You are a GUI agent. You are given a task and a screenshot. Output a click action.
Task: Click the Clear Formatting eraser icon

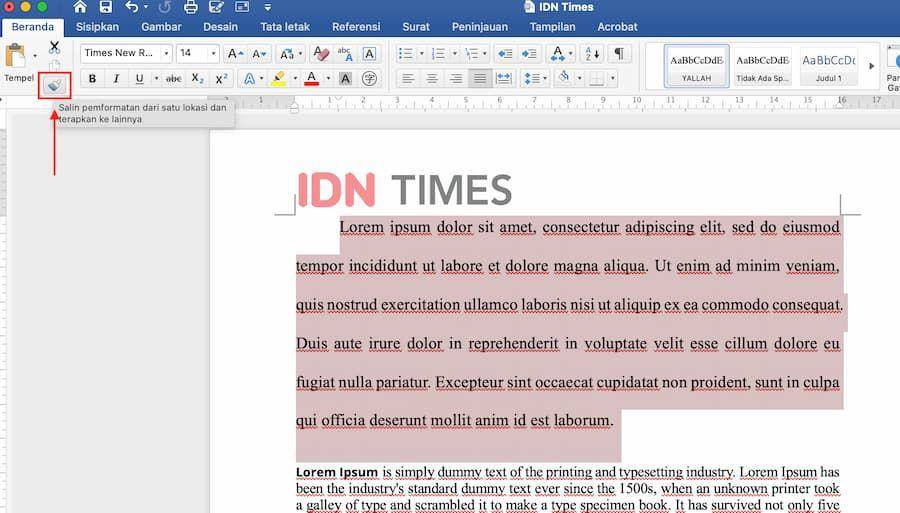point(321,53)
